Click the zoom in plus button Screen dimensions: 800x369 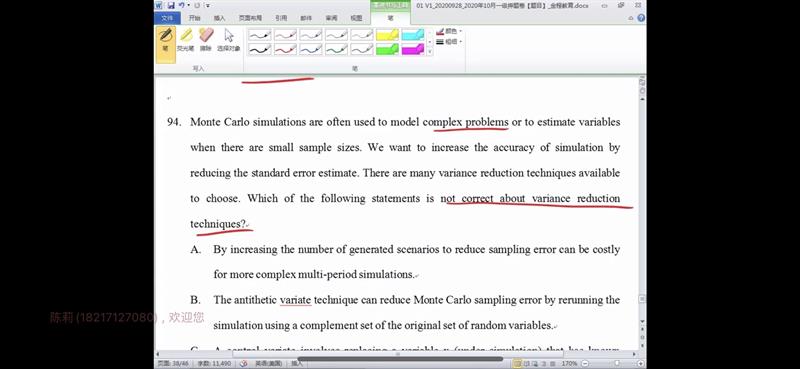pos(641,364)
